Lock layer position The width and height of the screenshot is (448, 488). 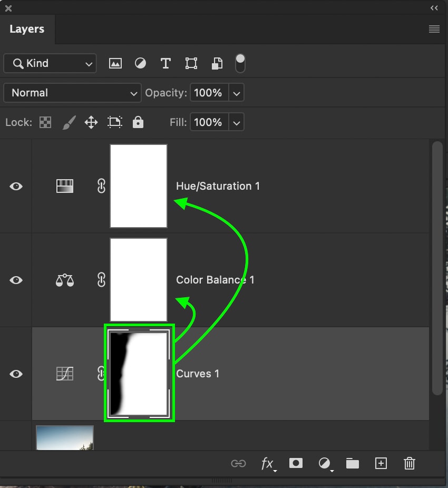[x=91, y=122]
